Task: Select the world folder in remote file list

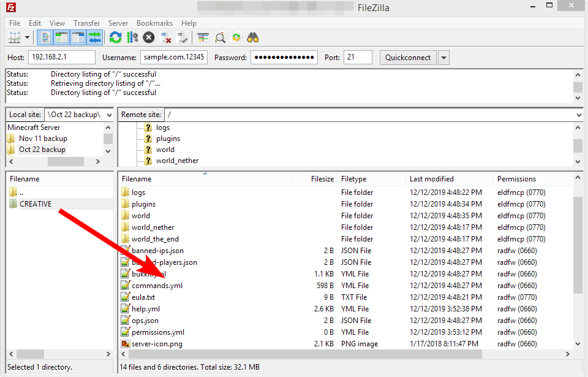Action: pyautogui.click(x=141, y=216)
